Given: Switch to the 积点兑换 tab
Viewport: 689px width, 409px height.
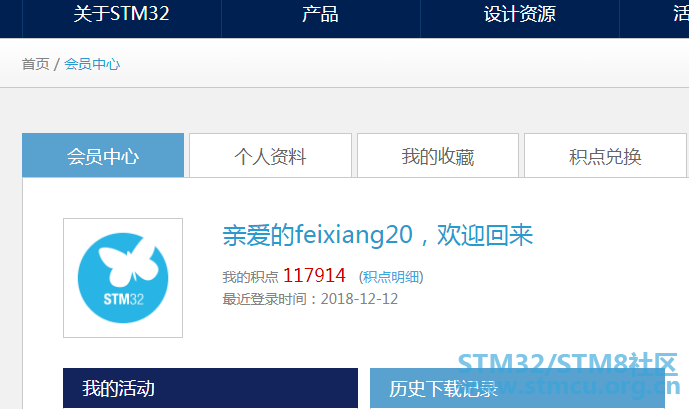Looking at the screenshot, I should point(605,156).
